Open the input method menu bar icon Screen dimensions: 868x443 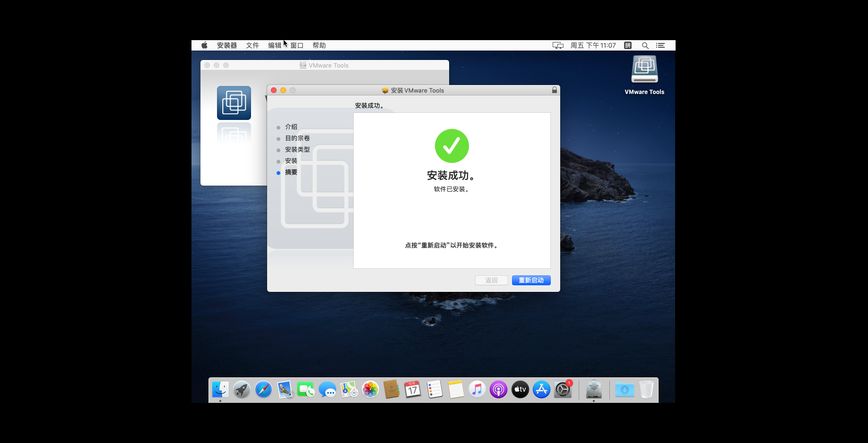[x=628, y=45]
